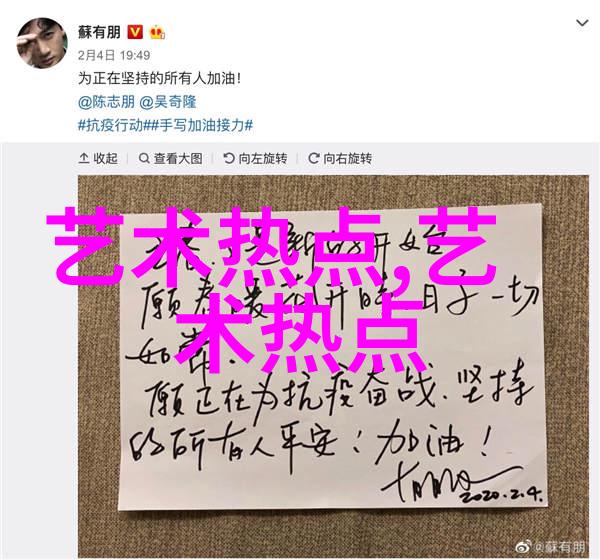
Task: Click the orange verified V badge
Action: 135,32
